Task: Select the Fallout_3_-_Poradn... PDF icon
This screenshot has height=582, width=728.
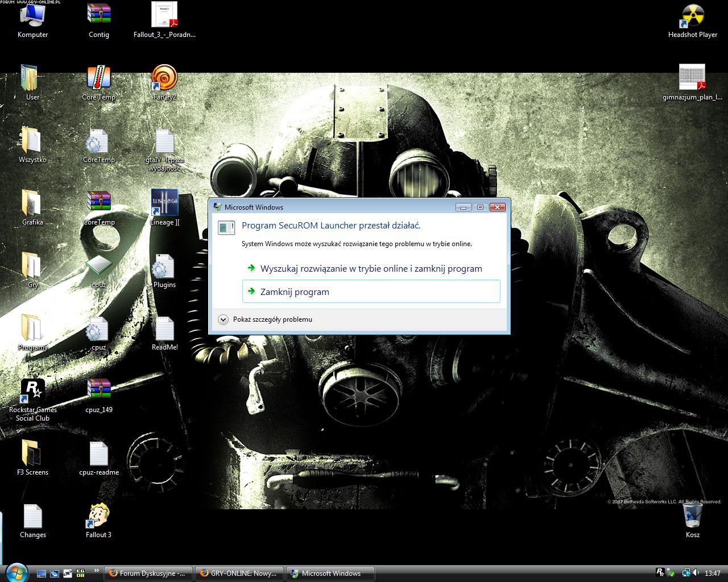Action: pyautogui.click(x=164, y=20)
